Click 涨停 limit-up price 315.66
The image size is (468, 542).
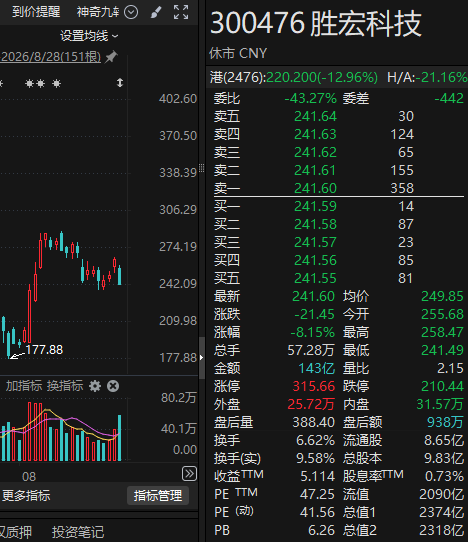[x=313, y=386]
